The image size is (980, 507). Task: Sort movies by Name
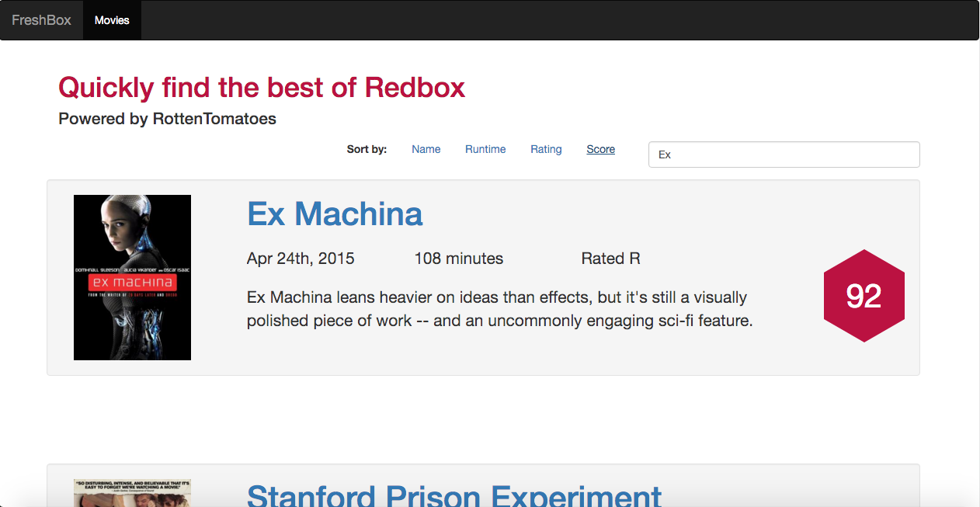426,149
